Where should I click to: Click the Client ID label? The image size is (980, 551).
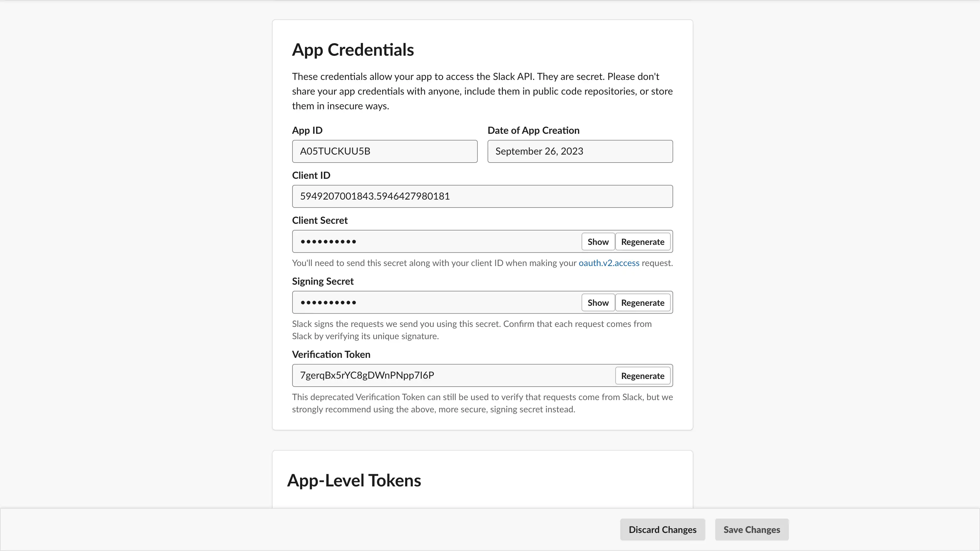[311, 175]
